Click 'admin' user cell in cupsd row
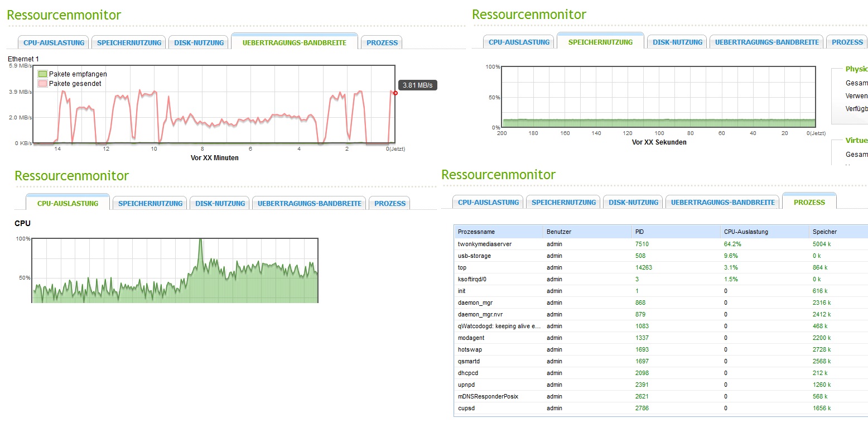Screen dimensions: 868x432 coord(554,408)
